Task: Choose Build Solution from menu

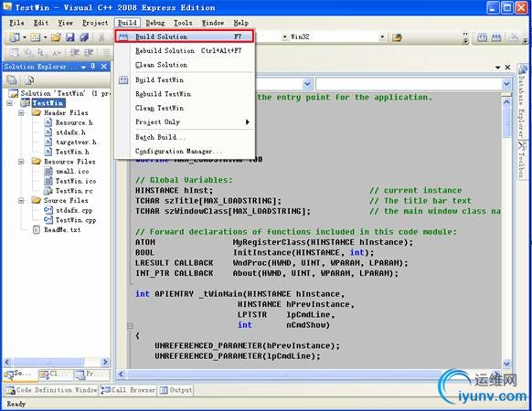Action: tap(185, 37)
